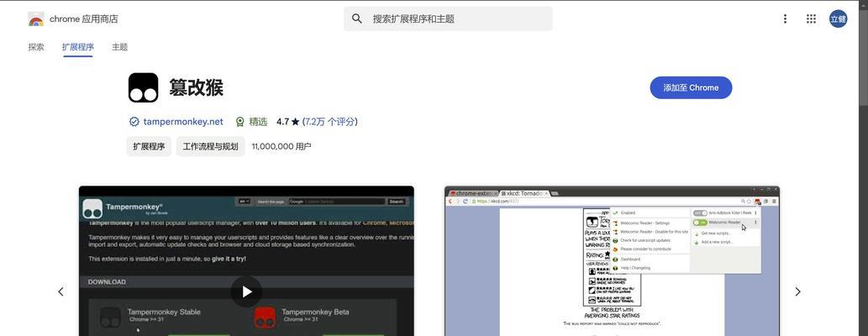Open the tampermonkey.net publisher link
This screenshot has height=336, width=868.
(183, 122)
